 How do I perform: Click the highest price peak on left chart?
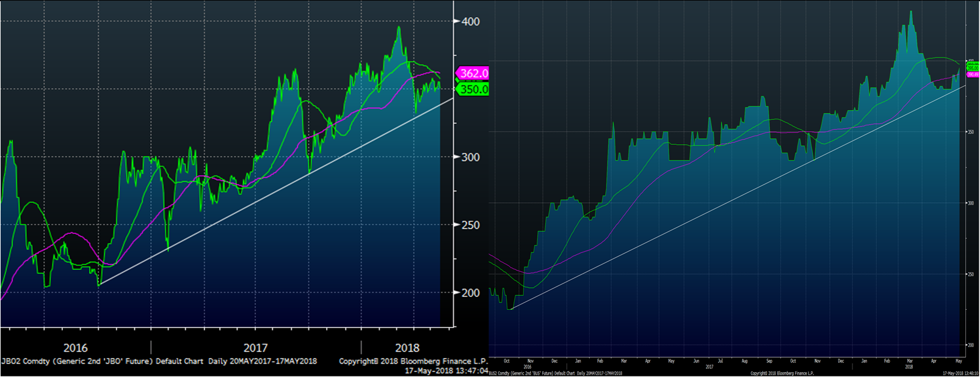tap(399, 27)
